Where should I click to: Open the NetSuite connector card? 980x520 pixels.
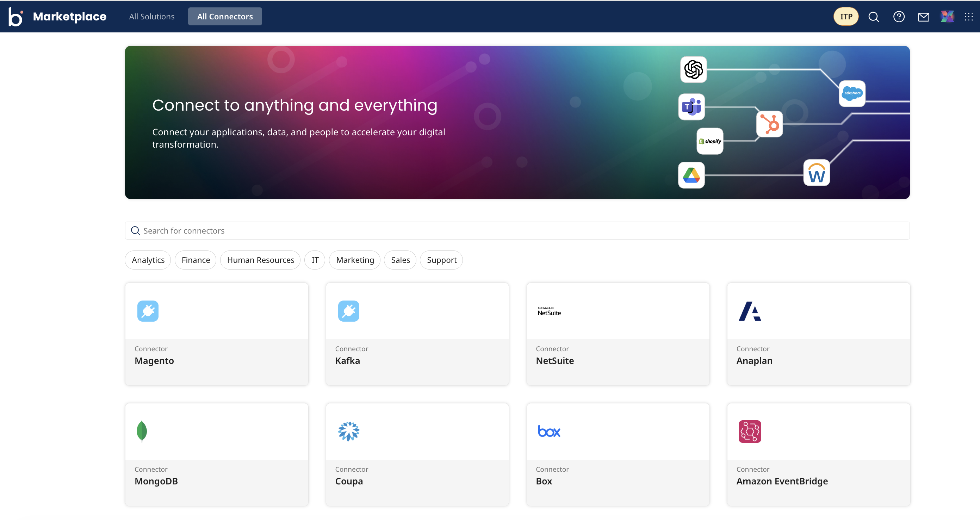click(x=618, y=334)
